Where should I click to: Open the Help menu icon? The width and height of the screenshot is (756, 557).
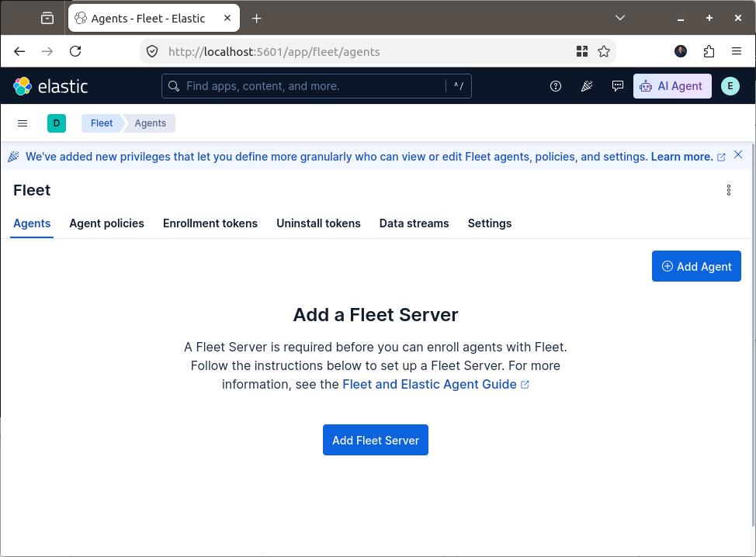point(556,86)
